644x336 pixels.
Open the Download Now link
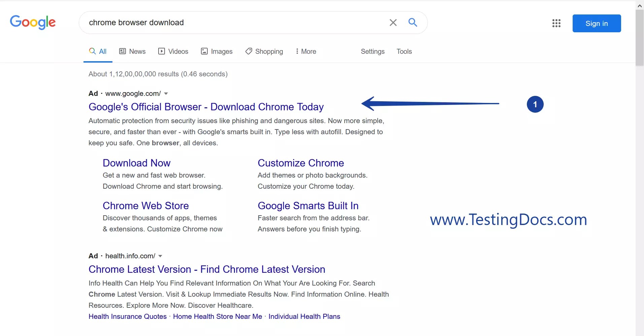click(x=136, y=163)
